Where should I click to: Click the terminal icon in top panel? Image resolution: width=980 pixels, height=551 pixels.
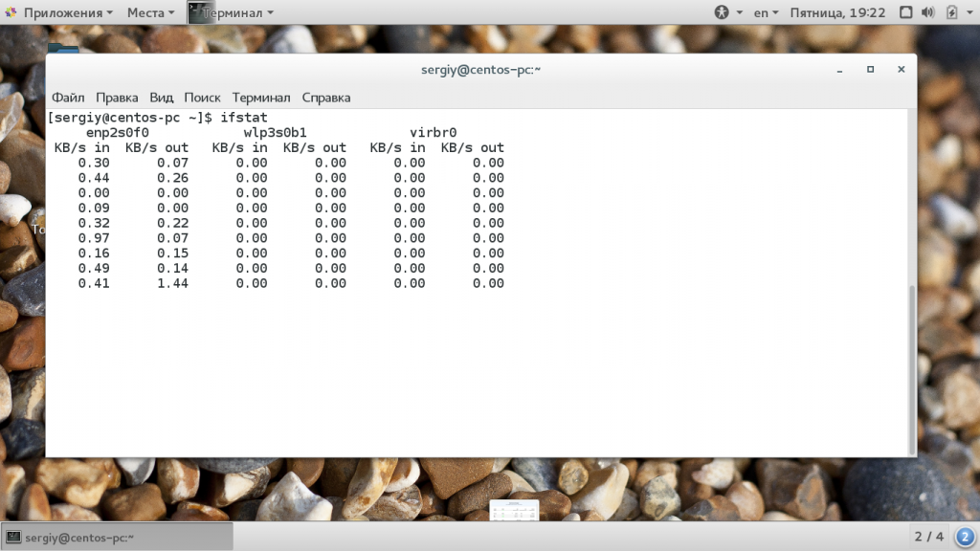coord(200,12)
